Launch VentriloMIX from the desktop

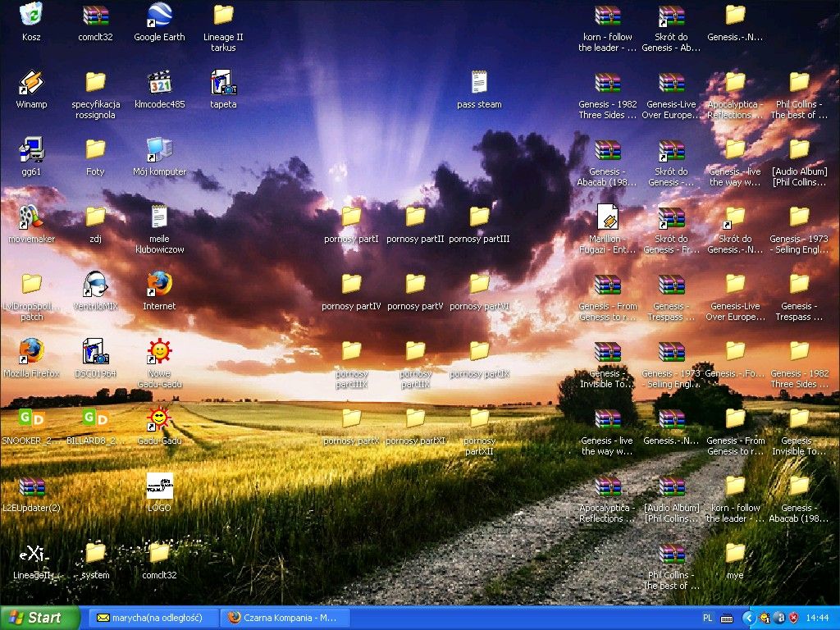[x=95, y=285]
